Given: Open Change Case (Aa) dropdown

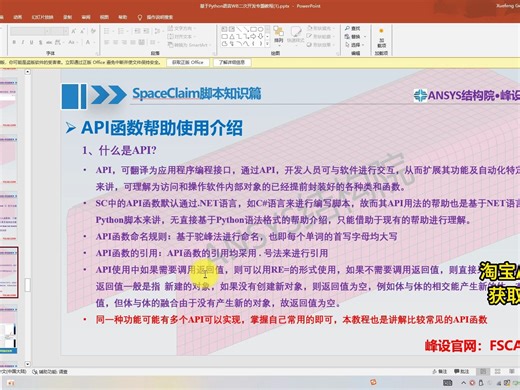Looking at the screenshot, I should (x=72, y=42).
